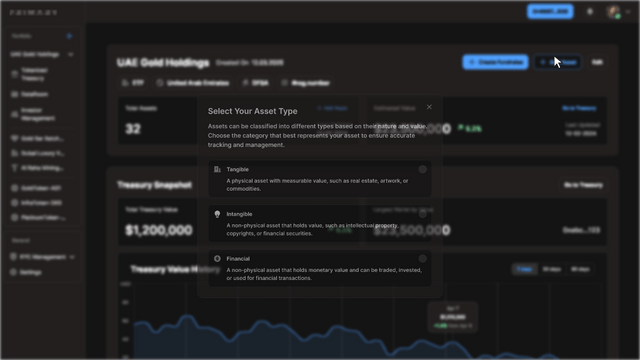Click the Edit button in holdings header
Screen dimensions: 640x360
(597, 62)
